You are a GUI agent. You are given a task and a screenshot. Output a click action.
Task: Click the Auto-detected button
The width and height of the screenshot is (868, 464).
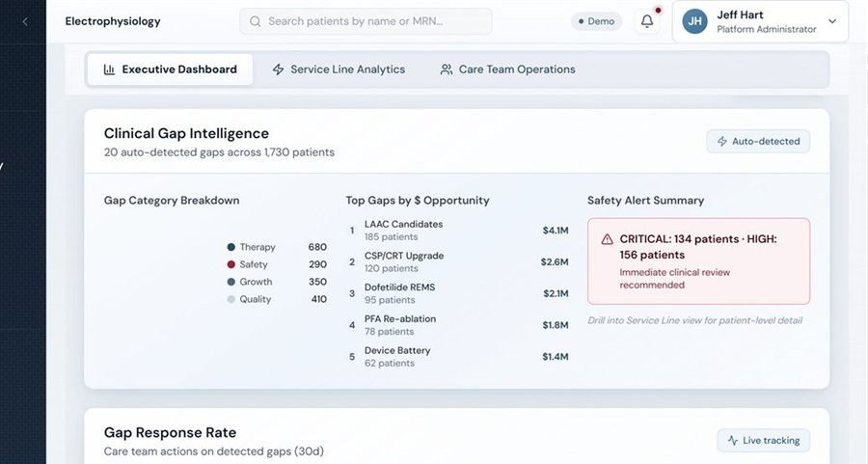pos(758,142)
